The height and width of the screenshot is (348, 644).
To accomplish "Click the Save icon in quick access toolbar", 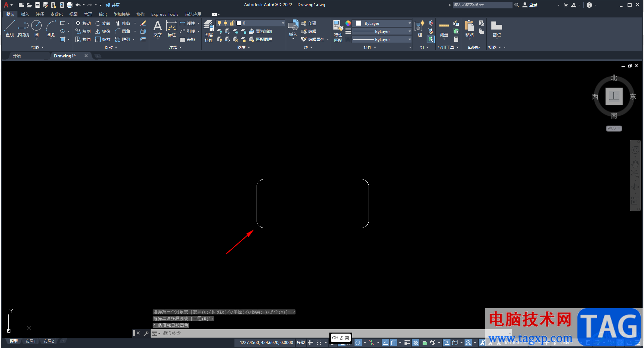I will (x=38, y=5).
